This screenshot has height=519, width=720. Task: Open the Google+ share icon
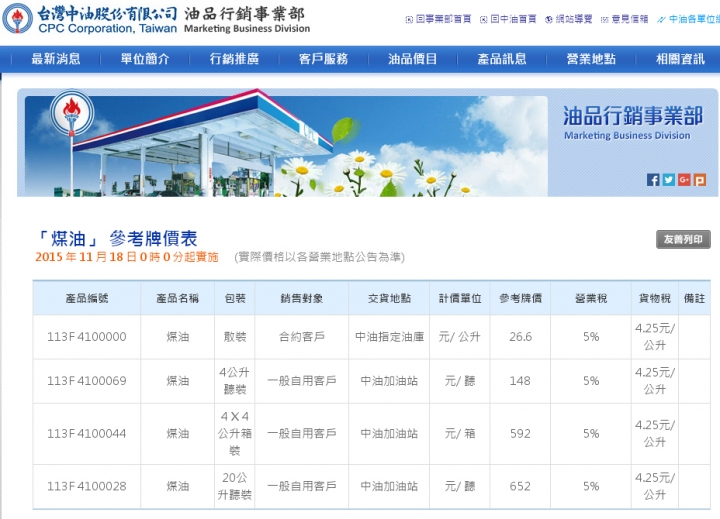684,180
